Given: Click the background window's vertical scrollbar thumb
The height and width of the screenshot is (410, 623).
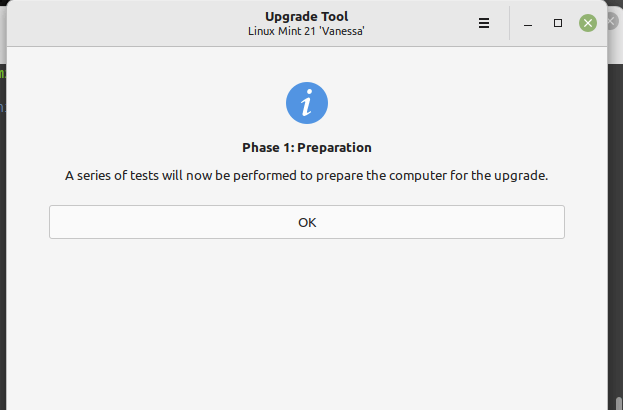Looking at the screenshot, I should click(x=618, y=402).
